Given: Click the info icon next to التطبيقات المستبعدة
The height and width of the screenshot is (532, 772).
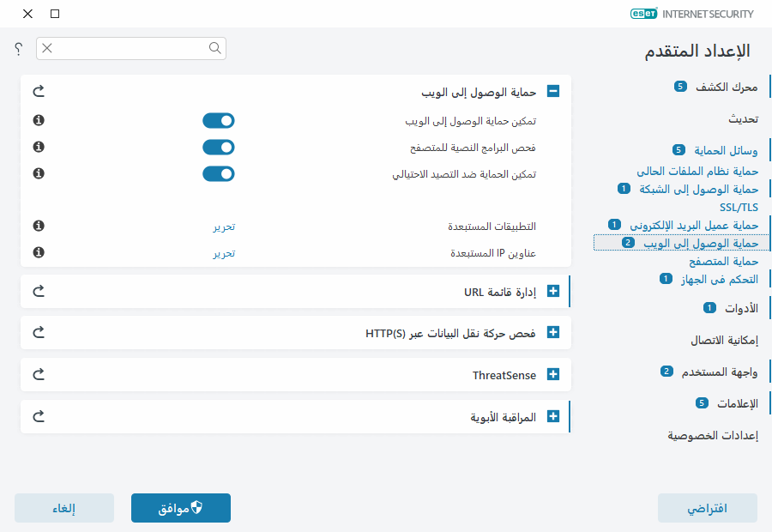Looking at the screenshot, I should pyautogui.click(x=38, y=226).
